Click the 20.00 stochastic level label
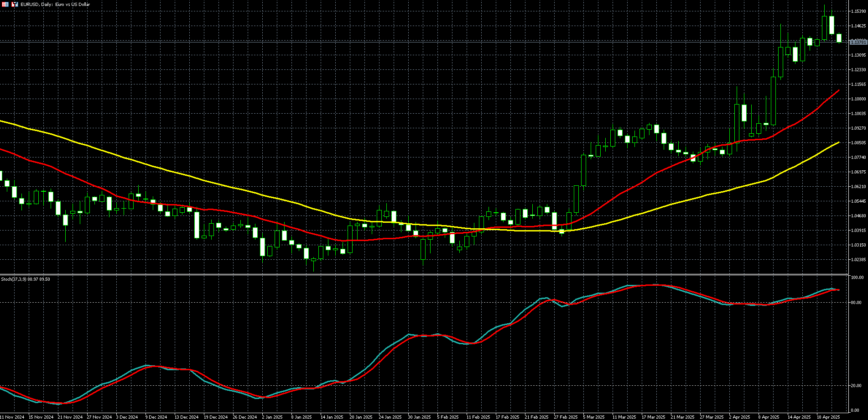The image size is (868, 420). click(856, 386)
